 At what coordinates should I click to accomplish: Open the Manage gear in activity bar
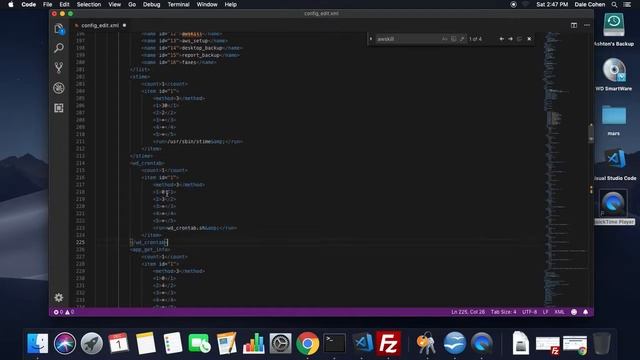coord(59,298)
